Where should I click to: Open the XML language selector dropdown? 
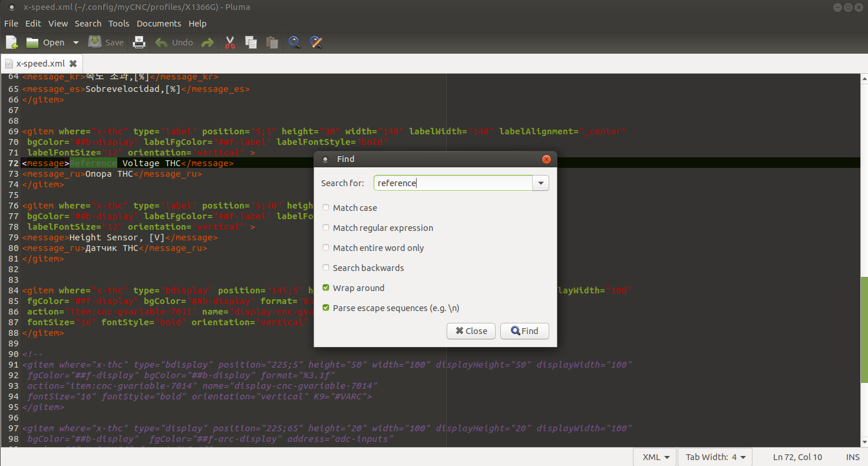(x=655, y=457)
